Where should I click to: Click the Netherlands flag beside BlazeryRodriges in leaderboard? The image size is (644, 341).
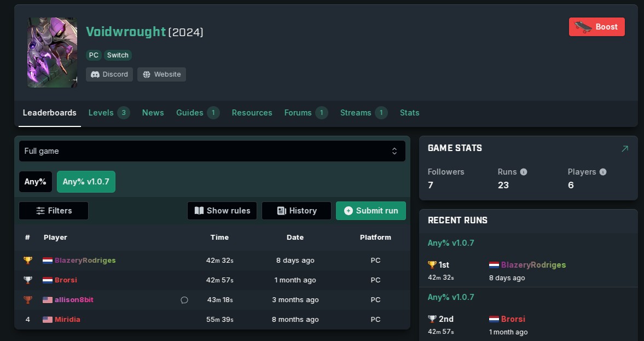click(48, 261)
